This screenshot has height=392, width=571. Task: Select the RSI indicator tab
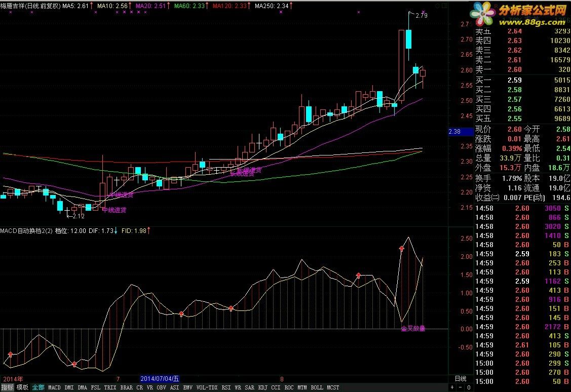[226, 387]
